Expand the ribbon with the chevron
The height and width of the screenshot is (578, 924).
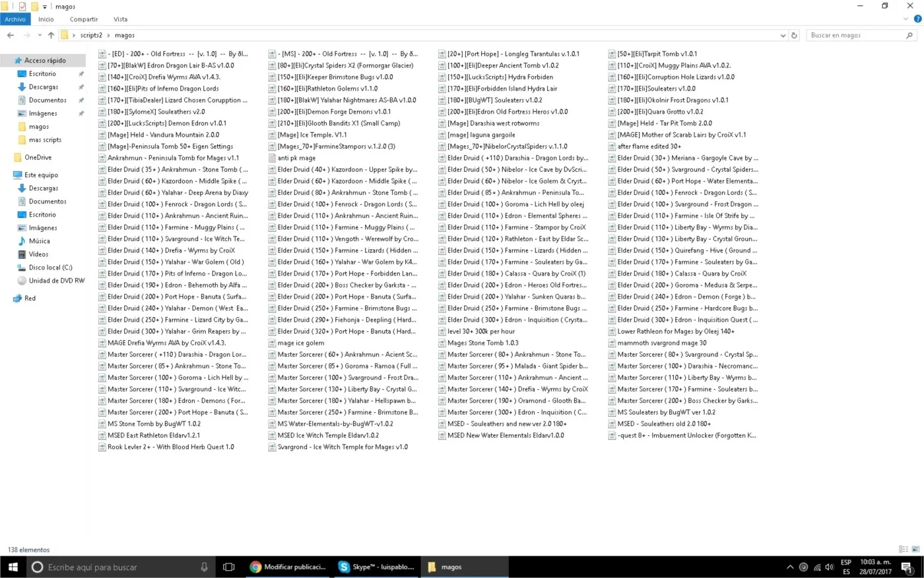(x=906, y=19)
